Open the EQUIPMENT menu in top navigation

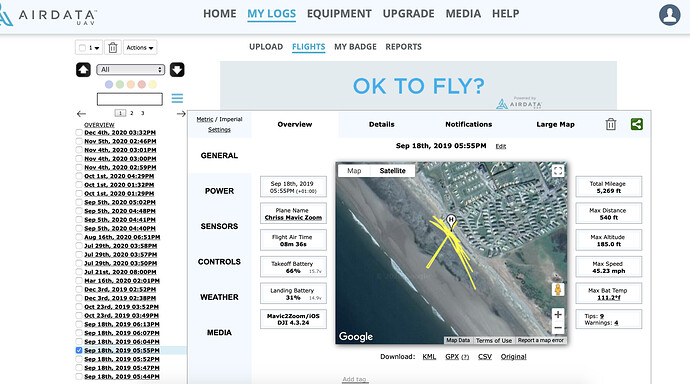click(339, 14)
